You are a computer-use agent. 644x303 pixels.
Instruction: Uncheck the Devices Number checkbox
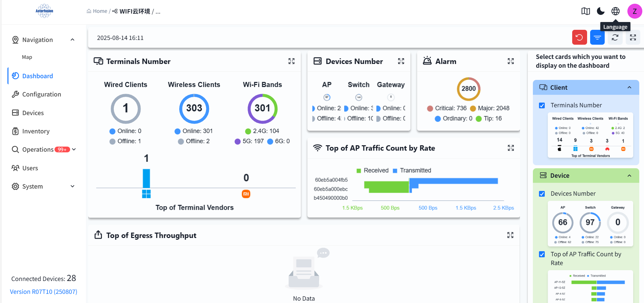pyautogui.click(x=542, y=194)
